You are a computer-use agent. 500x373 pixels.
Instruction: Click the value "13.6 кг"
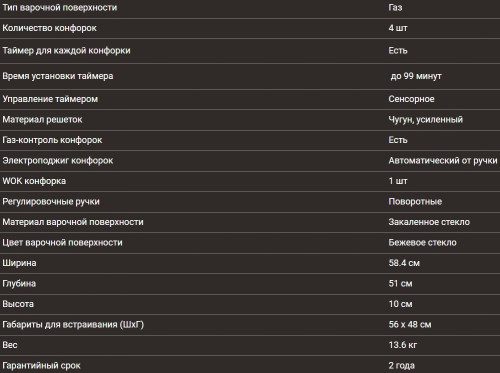click(x=403, y=345)
